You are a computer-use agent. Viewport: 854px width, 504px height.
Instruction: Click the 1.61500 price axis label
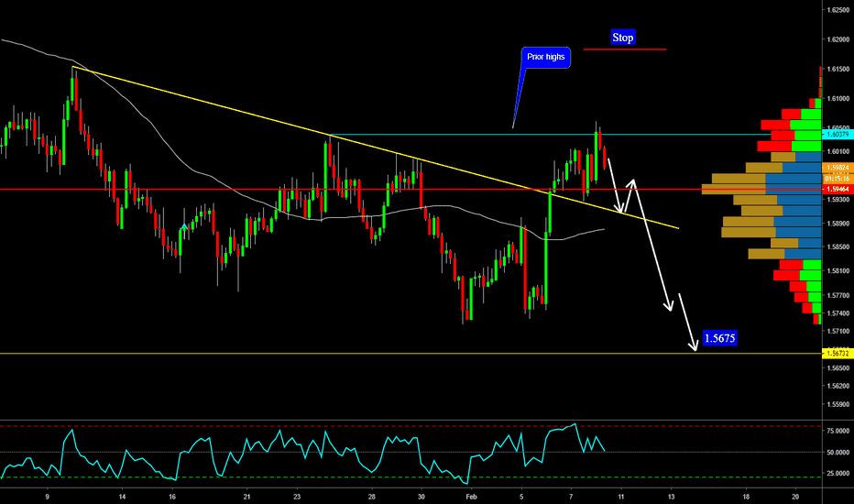tap(838, 69)
